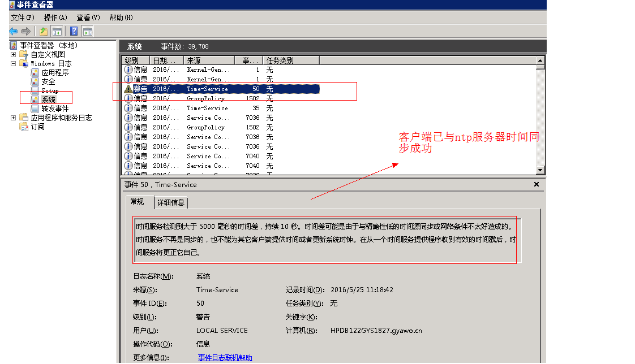The width and height of the screenshot is (635, 364).
Task: Toggle the console tree pane icon
Action: pos(57,31)
